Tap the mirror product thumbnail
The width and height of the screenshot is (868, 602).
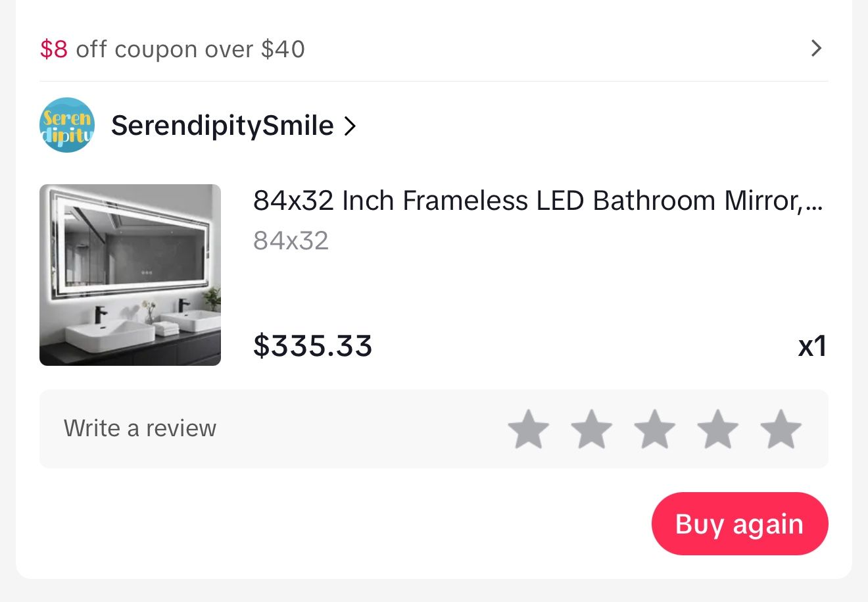pyautogui.click(x=130, y=274)
